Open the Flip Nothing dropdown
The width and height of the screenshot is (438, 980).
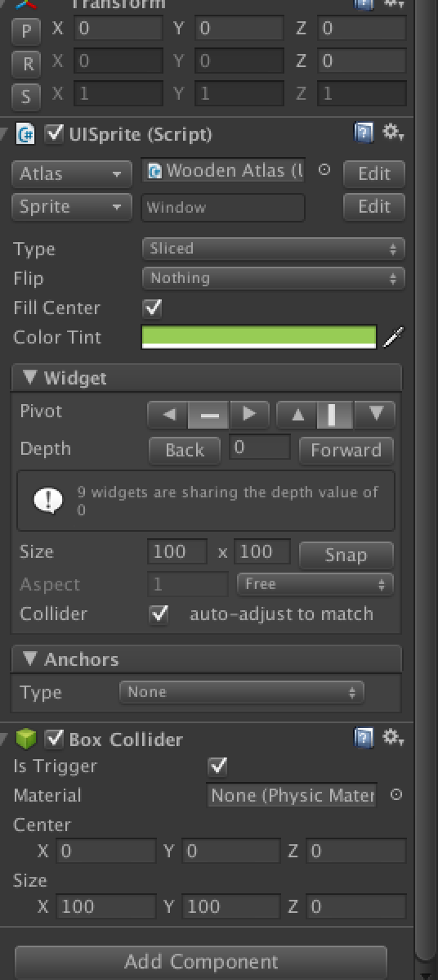(273, 278)
